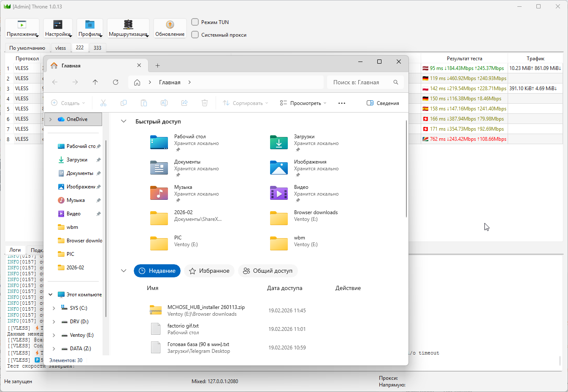Open the three-dots more options menu
The width and height of the screenshot is (568, 392).
coord(342,103)
